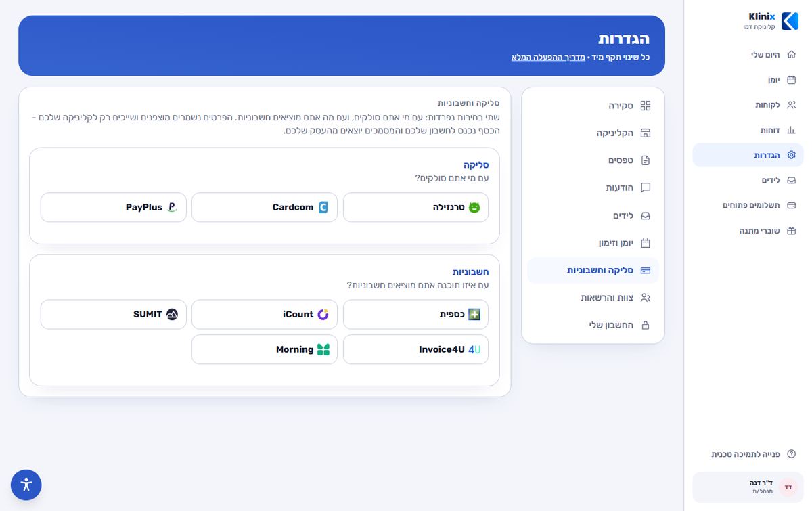Switch to the צוות והרשאות settings tab
Screen dimensions: 812x511
pos(593,298)
